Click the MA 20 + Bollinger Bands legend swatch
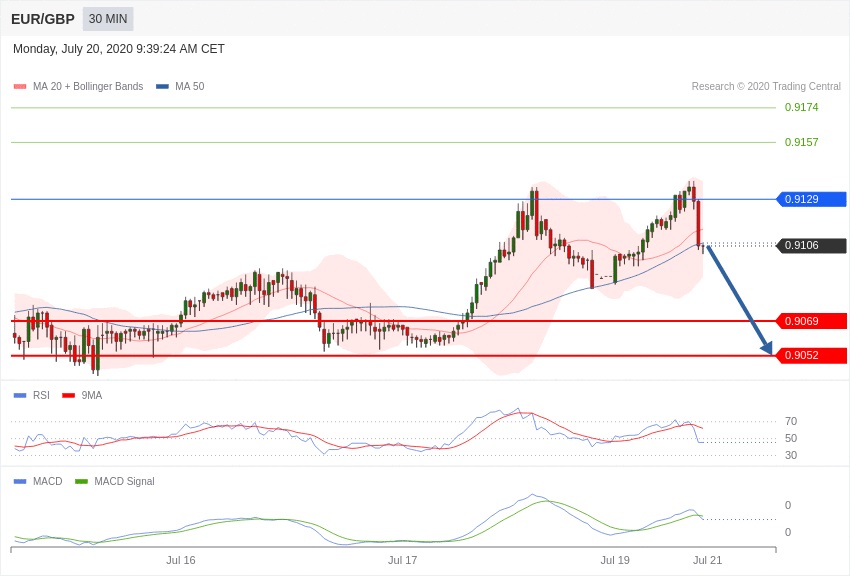 20,87
